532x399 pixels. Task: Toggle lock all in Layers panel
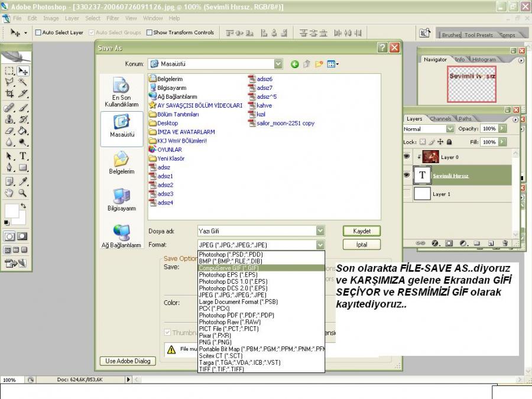click(x=449, y=142)
